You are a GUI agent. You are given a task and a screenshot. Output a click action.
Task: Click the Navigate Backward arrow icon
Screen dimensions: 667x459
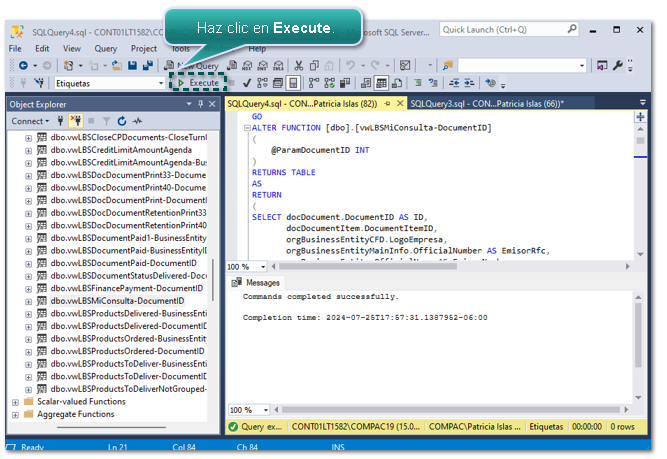(23, 66)
